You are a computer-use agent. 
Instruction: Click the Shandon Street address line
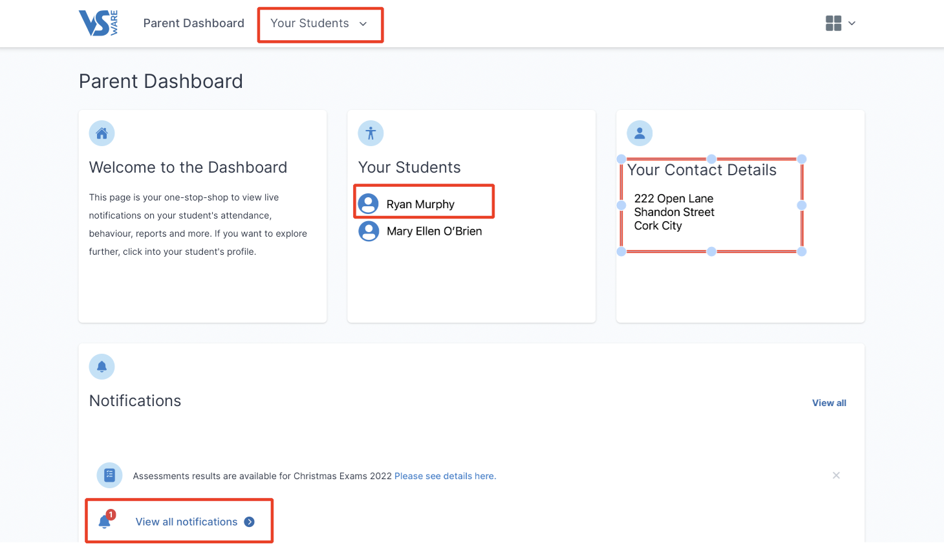[674, 212]
